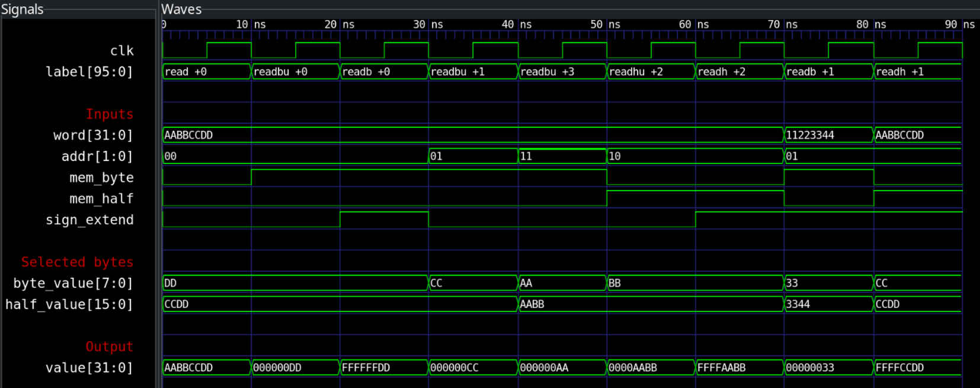Click half_value segment 3344

828,304
